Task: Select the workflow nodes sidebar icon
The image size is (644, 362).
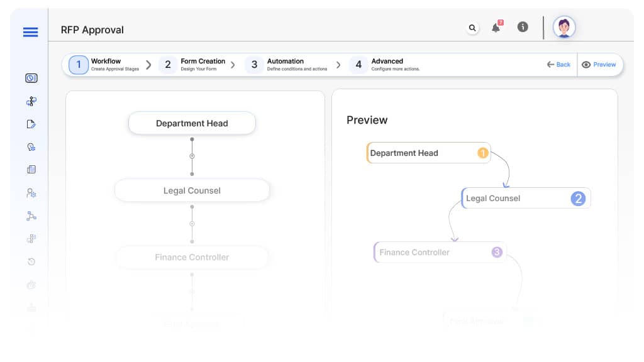Action: (31, 101)
